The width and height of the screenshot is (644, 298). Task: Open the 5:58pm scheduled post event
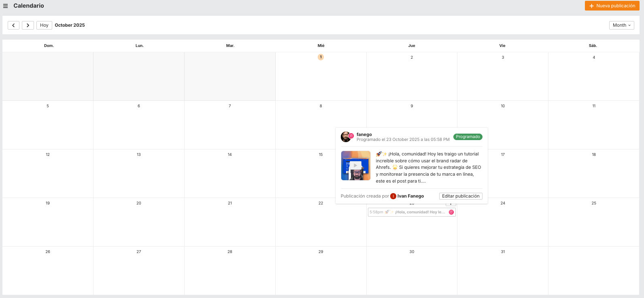pos(409,212)
